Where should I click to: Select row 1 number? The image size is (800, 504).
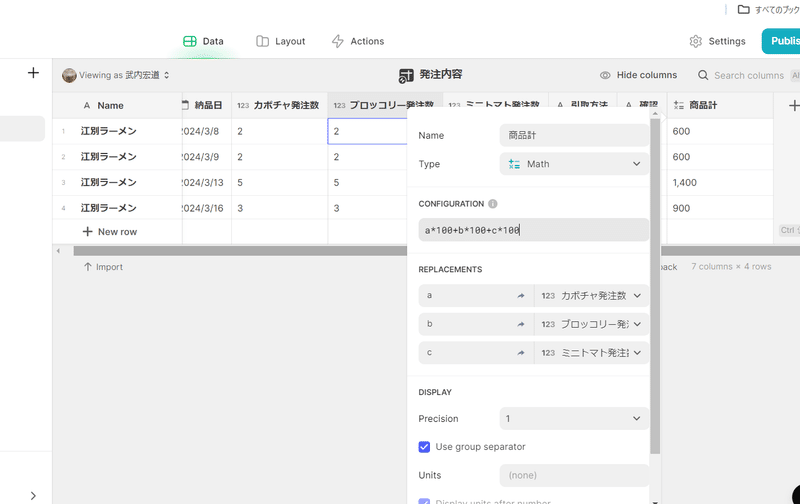coord(63,132)
